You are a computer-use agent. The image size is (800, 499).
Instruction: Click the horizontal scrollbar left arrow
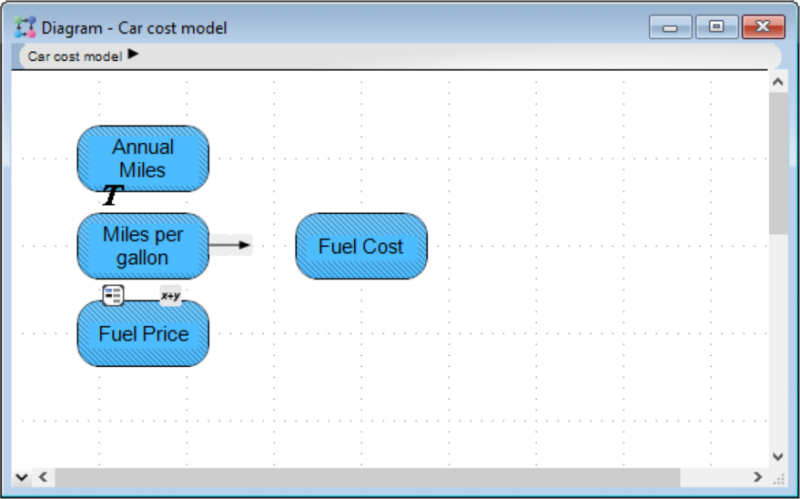tap(43, 477)
